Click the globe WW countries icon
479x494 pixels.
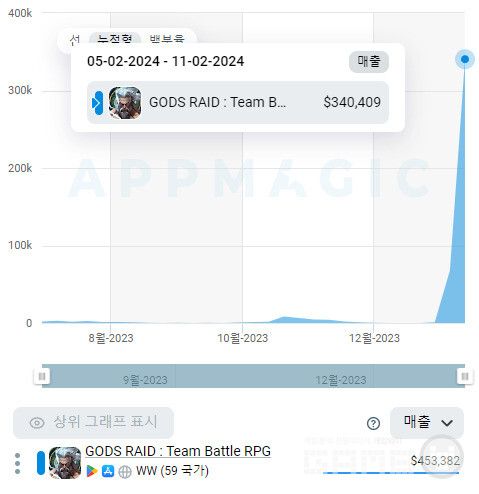(x=125, y=472)
